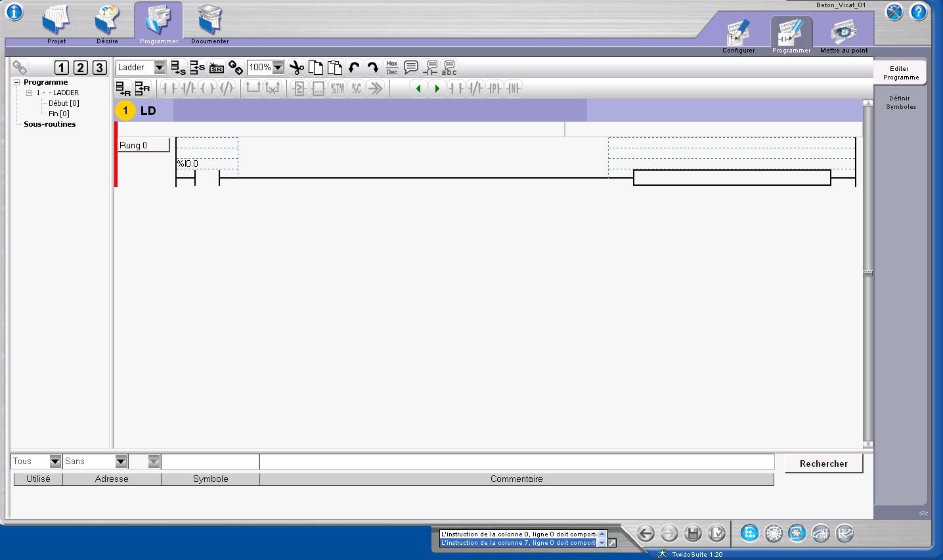Select the rising edge P contact tool

[494, 88]
